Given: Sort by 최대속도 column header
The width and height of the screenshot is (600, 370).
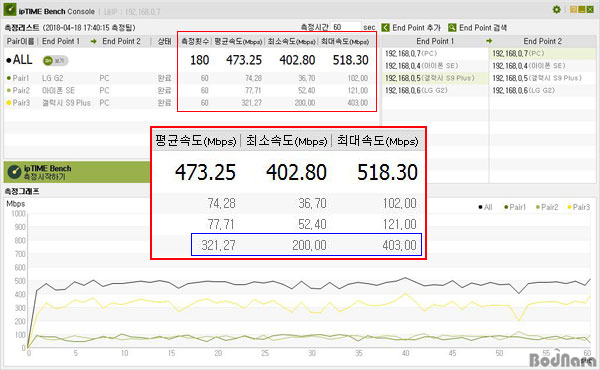Looking at the screenshot, I should coord(345,41).
